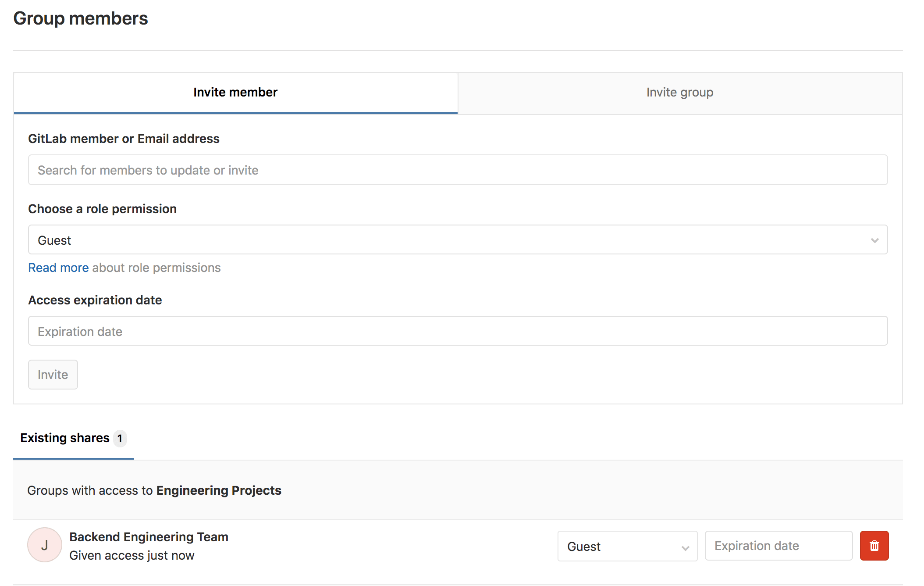Viewport: 924px width, 586px height.
Task: Click the chevron in Backend team's Guest select
Action: coord(685,548)
